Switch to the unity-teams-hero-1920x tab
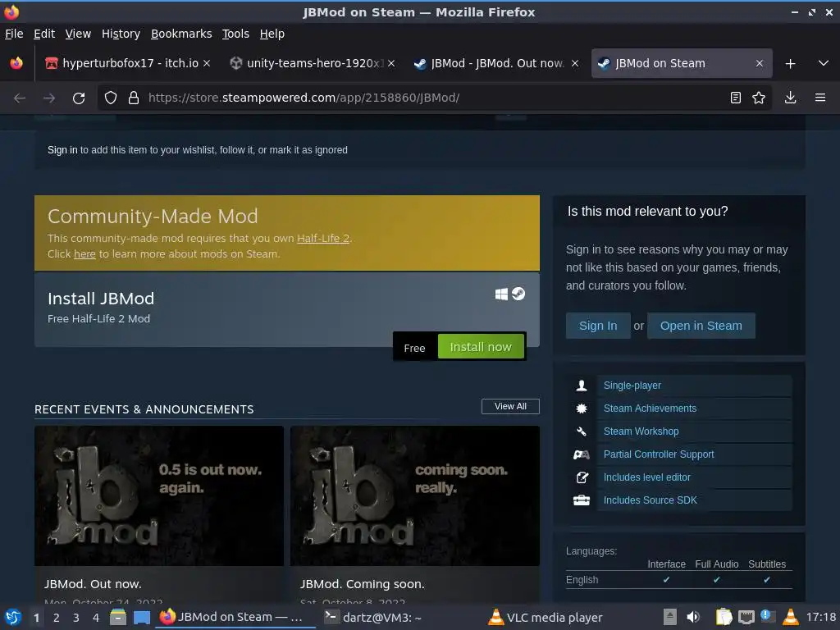The width and height of the screenshot is (840, 630). pos(313,63)
